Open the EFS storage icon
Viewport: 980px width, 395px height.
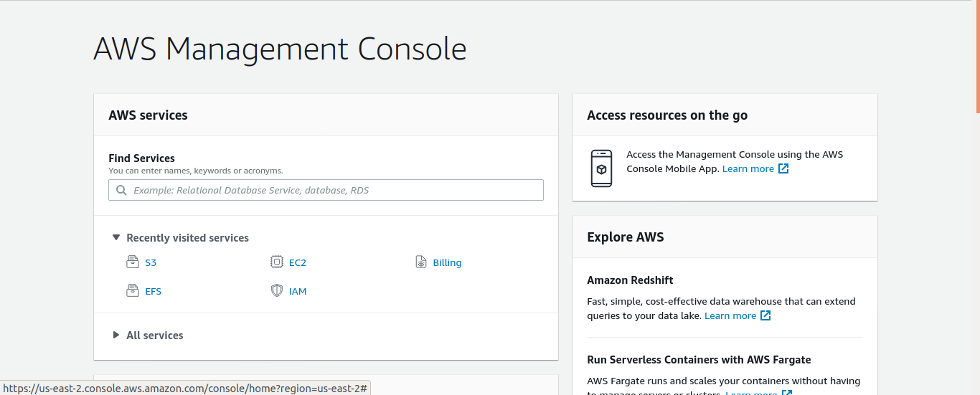coord(132,291)
